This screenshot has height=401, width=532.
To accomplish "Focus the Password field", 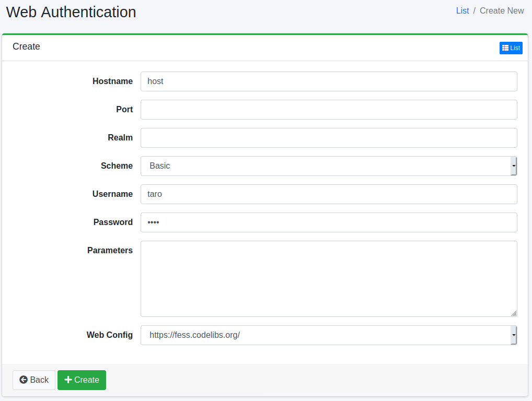I will 328,222.
